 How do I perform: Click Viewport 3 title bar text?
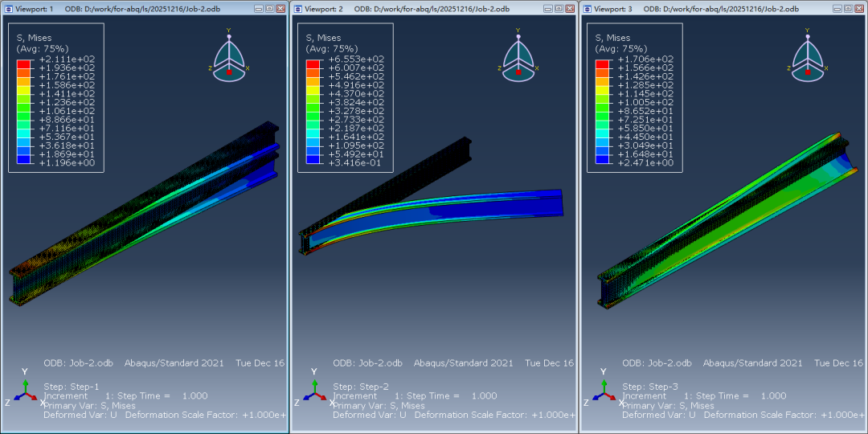(696, 9)
